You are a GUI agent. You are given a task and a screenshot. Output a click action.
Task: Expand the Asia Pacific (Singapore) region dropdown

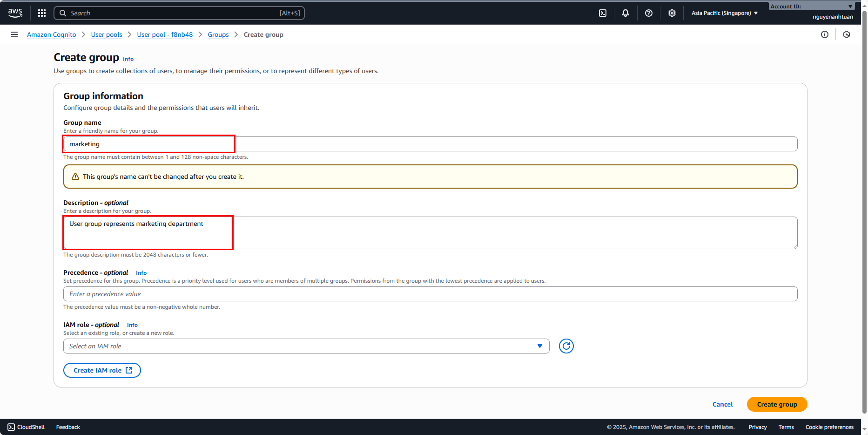[724, 13]
